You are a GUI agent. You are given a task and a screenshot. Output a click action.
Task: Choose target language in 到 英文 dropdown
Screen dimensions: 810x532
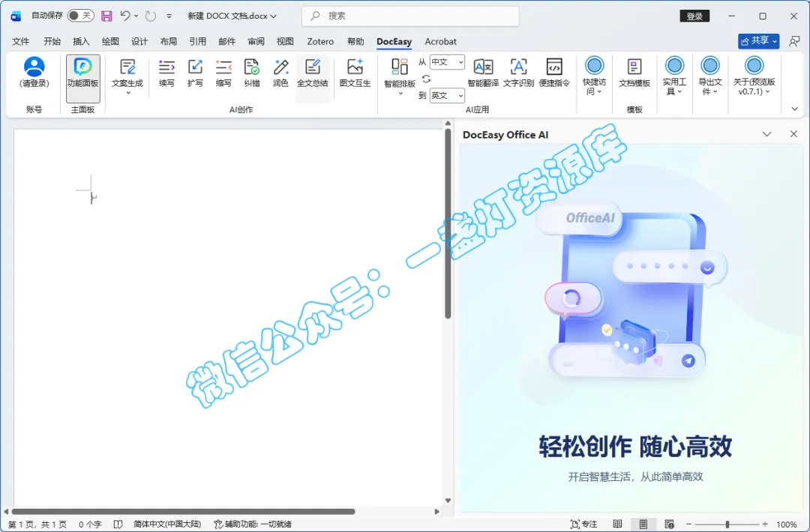coord(447,95)
